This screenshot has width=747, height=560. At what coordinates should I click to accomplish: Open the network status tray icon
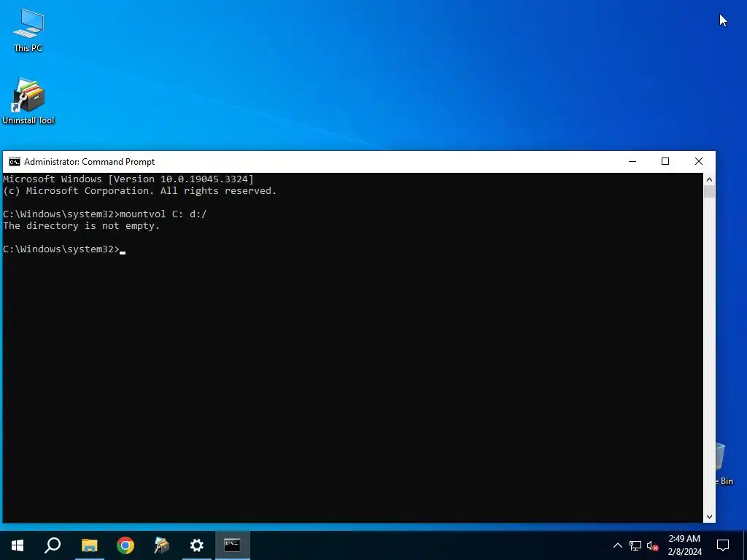[x=635, y=545]
